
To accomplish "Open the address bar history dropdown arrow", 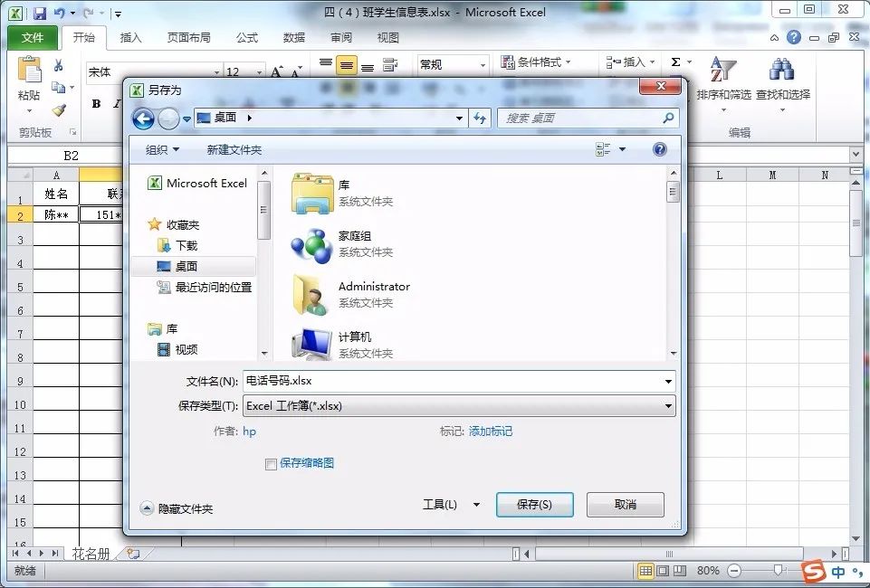I will click(459, 118).
